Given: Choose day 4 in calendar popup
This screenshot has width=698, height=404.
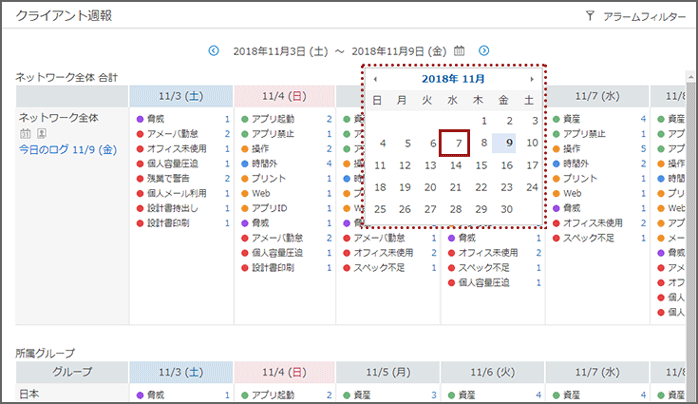Looking at the screenshot, I should (383, 143).
